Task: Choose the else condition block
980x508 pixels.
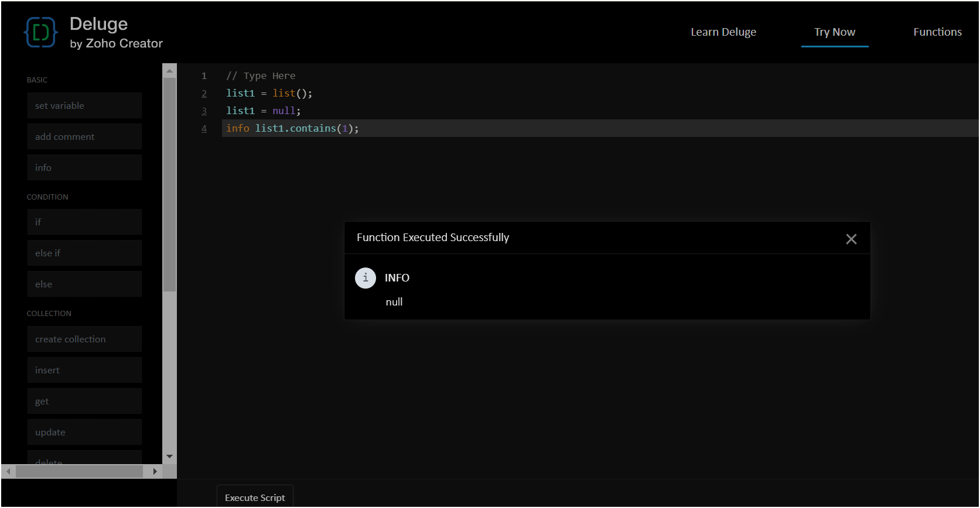Action: 84,284
